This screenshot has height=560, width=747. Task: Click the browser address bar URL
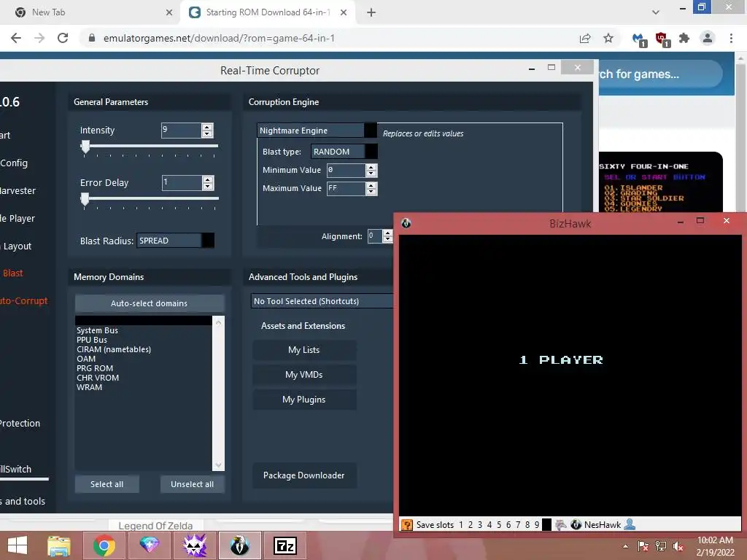[x=219, y=38]
